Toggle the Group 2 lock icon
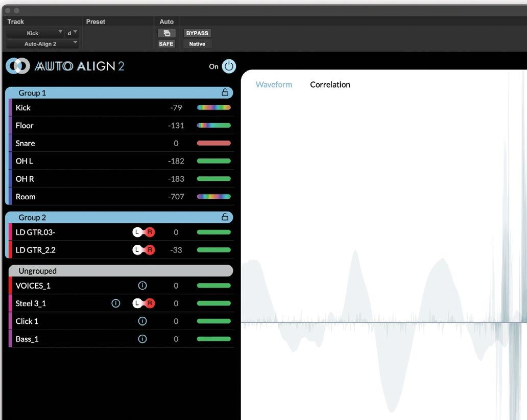The image size is (527, 420). [225, 217]
